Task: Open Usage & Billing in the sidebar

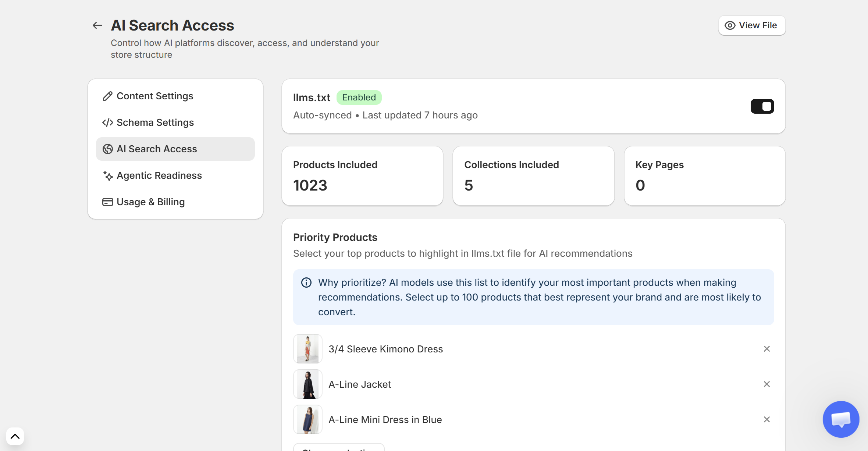Action: pos(175,202)
